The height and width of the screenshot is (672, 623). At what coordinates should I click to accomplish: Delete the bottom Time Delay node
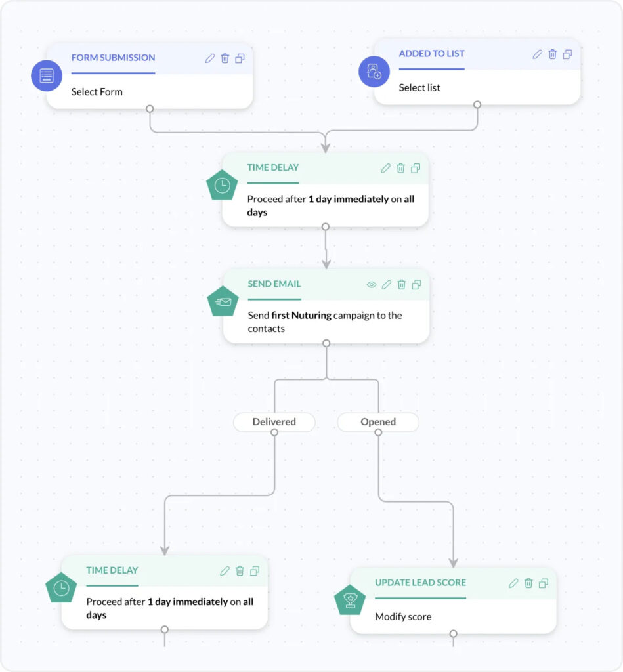click(240, 571)
